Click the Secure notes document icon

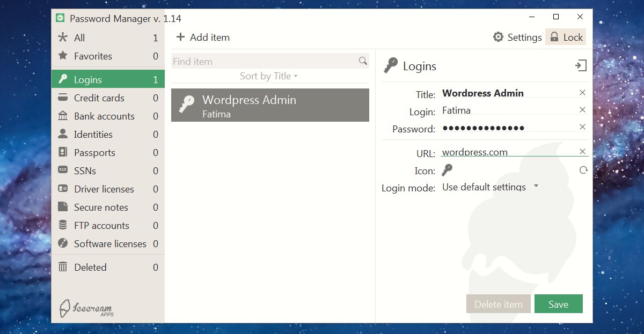coord(63,207)
